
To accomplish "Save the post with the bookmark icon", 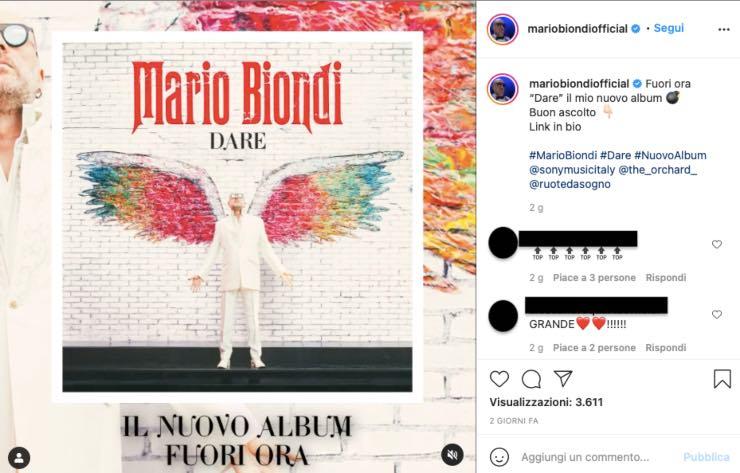I will pyautogui.click(x=722, y=379).
